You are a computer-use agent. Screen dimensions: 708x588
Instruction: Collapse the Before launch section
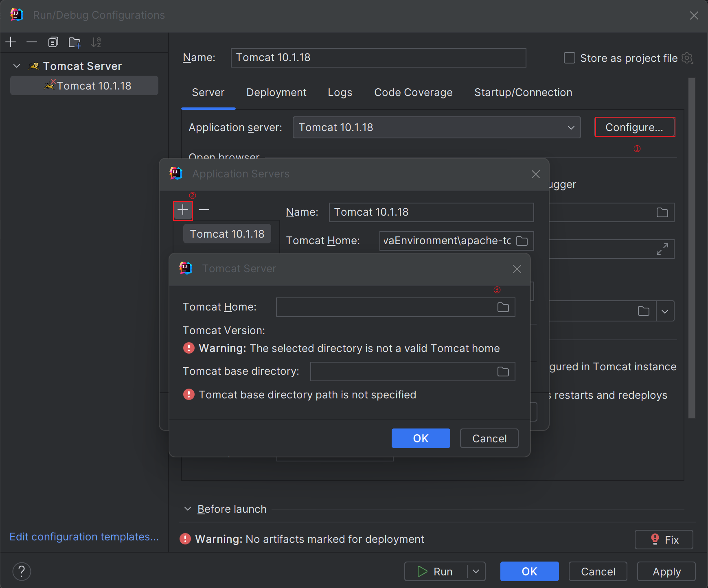[188, 508]
